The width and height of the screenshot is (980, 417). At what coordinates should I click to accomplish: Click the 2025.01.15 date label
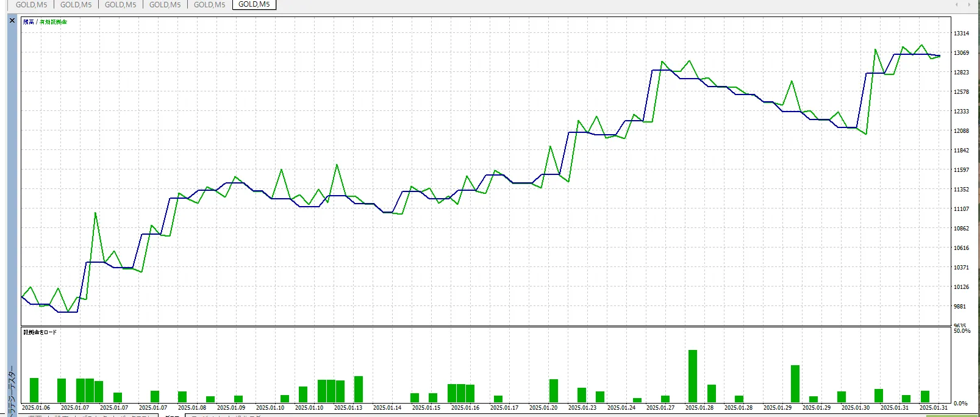tap(426, 408)
